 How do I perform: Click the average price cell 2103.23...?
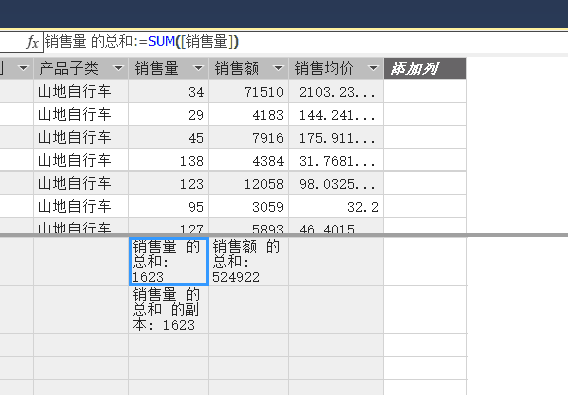click(336, 91)
